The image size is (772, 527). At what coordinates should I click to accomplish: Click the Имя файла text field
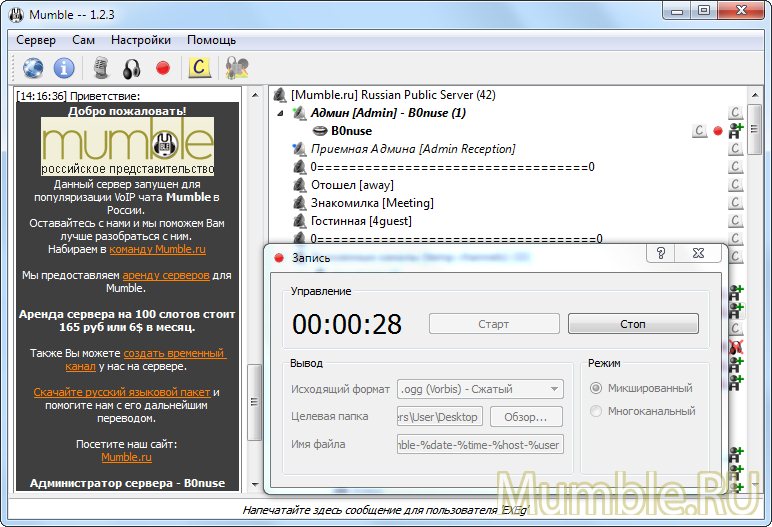[480, 444]
